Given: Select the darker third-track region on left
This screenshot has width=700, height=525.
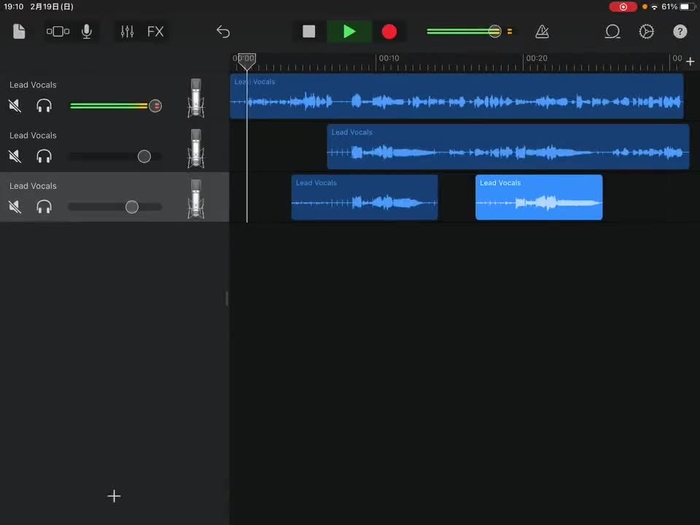Looking at the screenshot, I should click(x=365, y=197).
